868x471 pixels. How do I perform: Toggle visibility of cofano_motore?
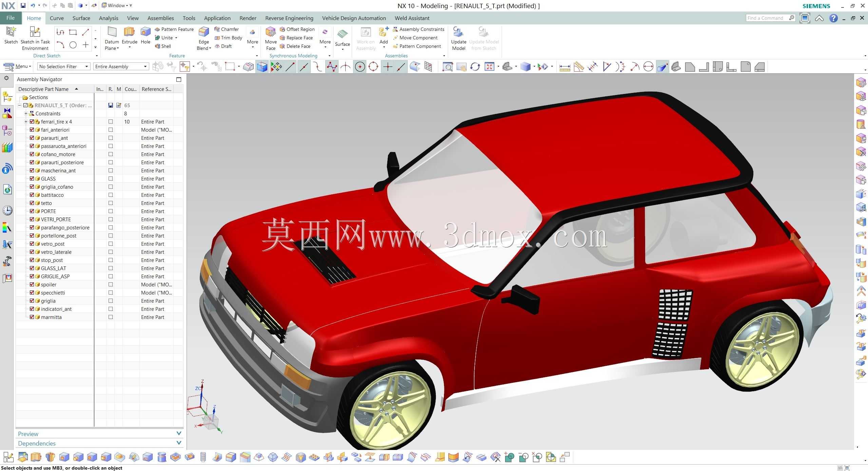tap(32, 154)
